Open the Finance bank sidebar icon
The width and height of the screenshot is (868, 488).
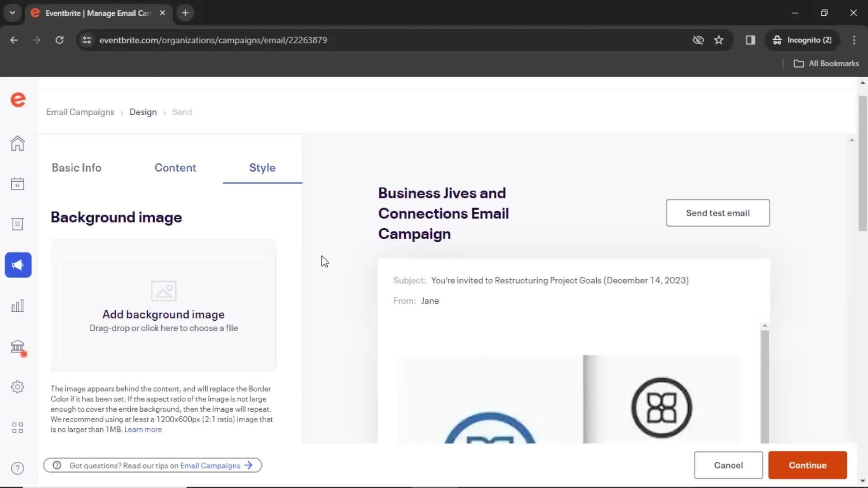click(18, 347)
